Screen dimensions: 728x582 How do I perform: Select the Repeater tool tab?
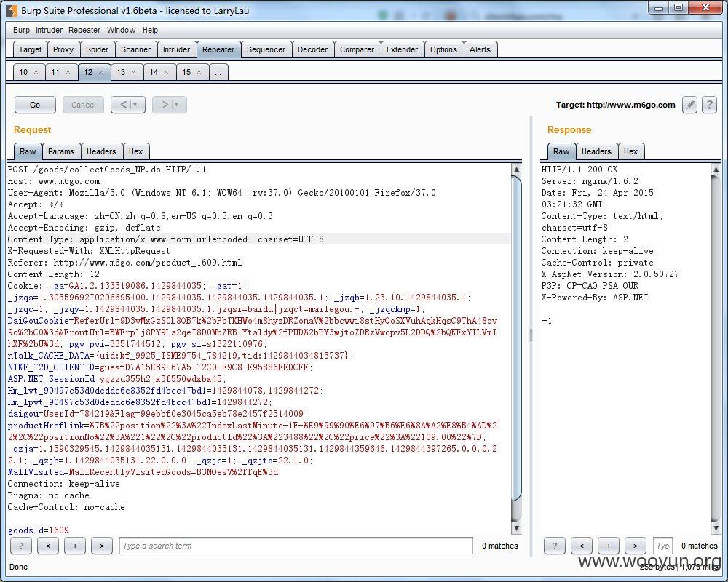click(218, 49)
